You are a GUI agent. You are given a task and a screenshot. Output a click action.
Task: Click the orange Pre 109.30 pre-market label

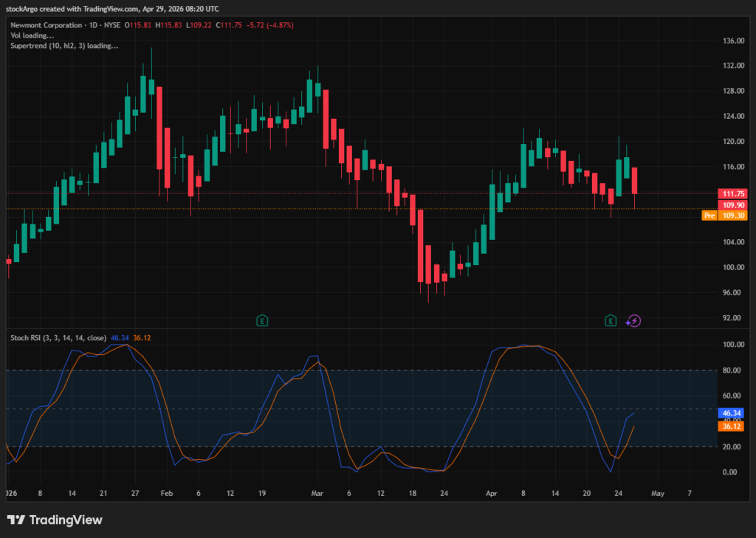724,215
